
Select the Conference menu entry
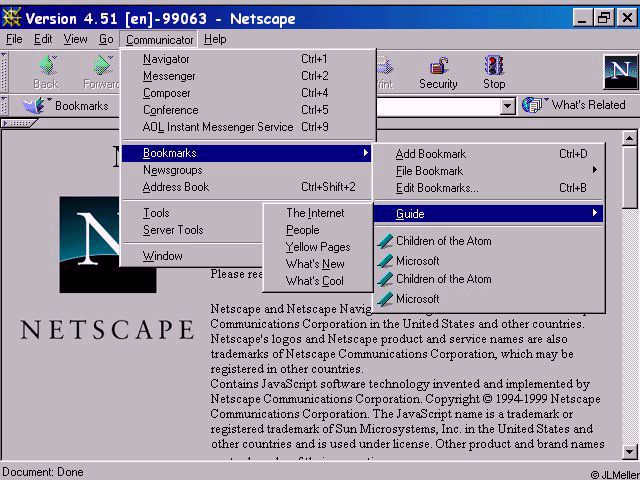248,110
